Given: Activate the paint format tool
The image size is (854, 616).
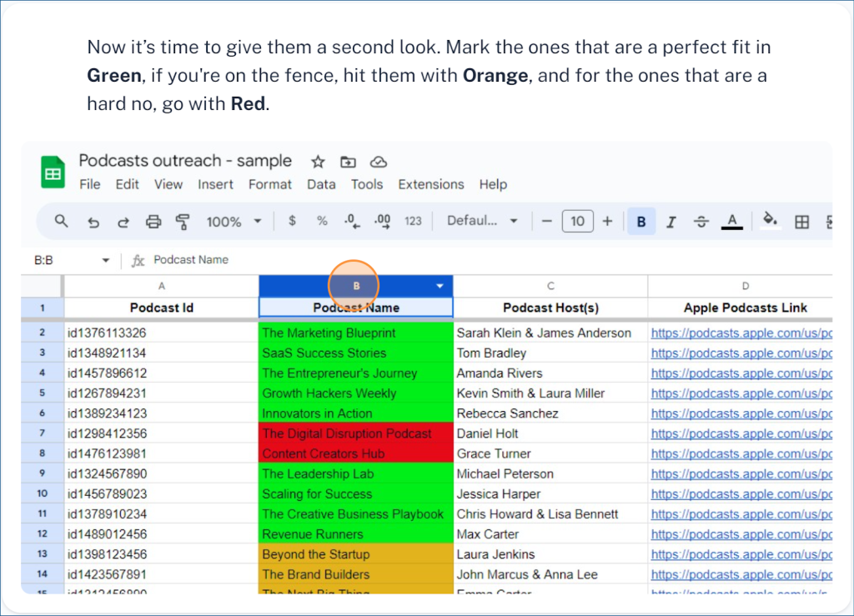Looking at the screenshot, I should 183,222.
